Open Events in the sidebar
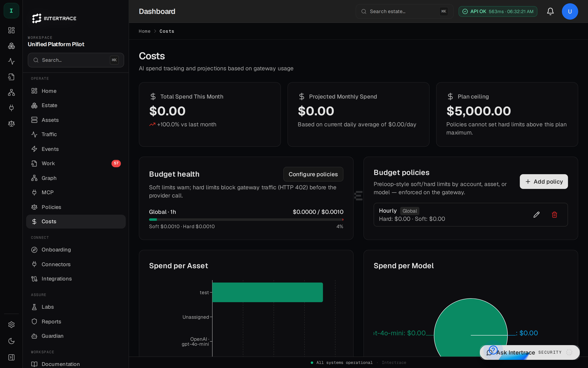The image size is (588, 368). (76, 149)
